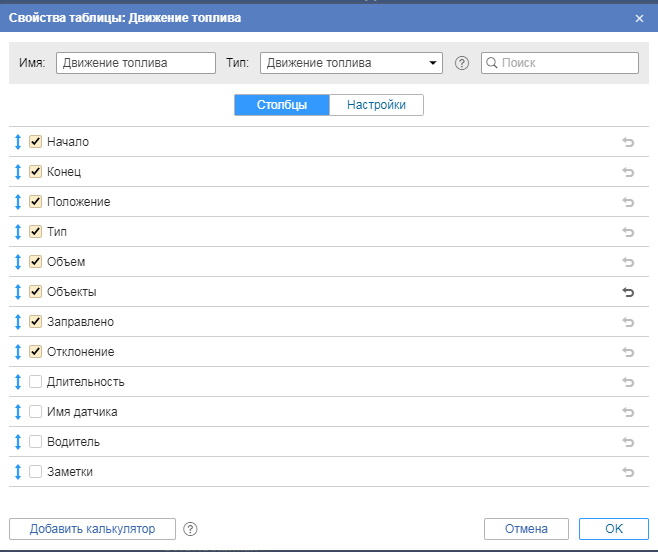Click the reset arrow for Отклонение row
The height and width of the screenshot is (552, 658).
click(x=628, y=352)
